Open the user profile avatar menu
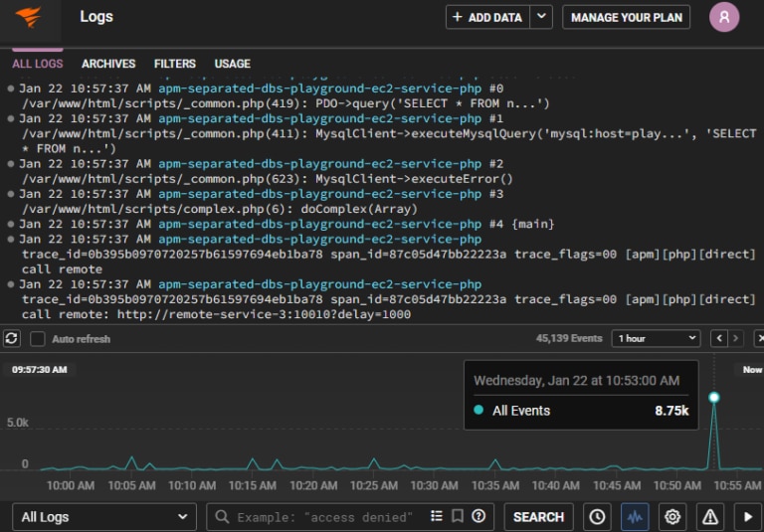 point(724,17)
